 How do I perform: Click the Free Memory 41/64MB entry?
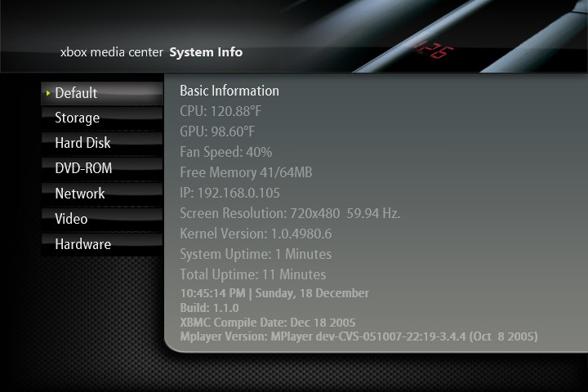246,172
